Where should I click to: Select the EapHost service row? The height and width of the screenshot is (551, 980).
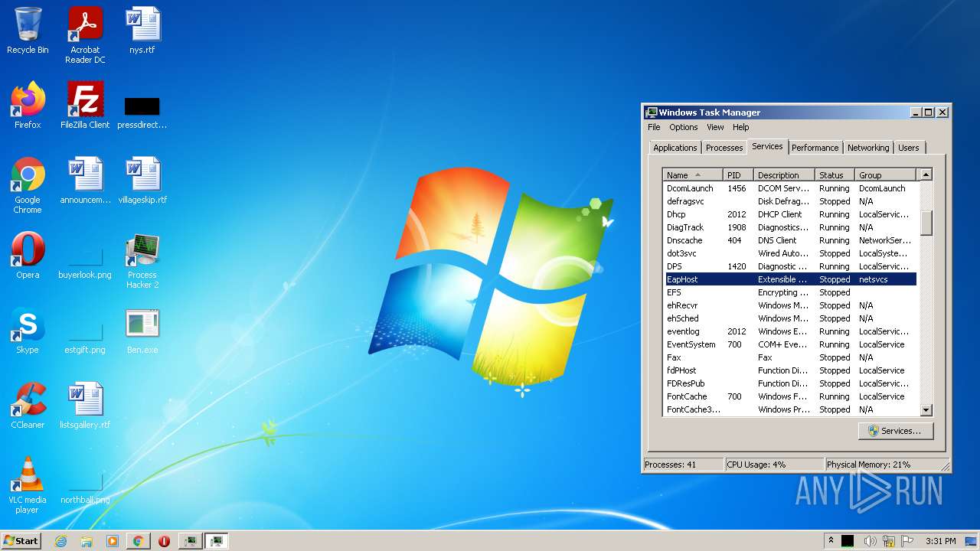tap(789, 279)
